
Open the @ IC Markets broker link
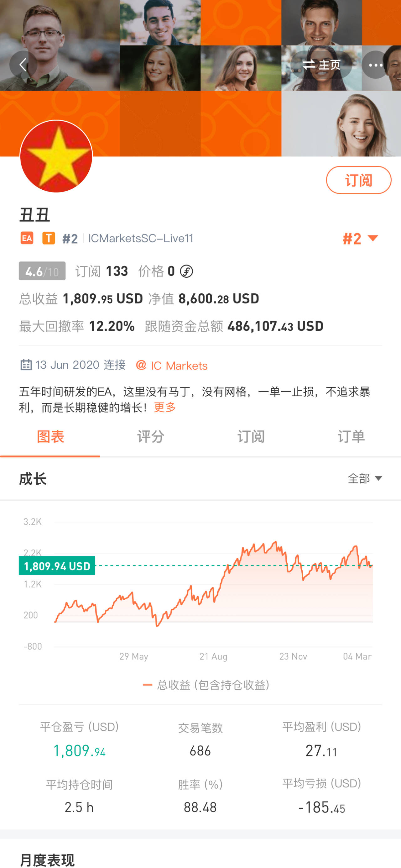click(x=172, y=365)
